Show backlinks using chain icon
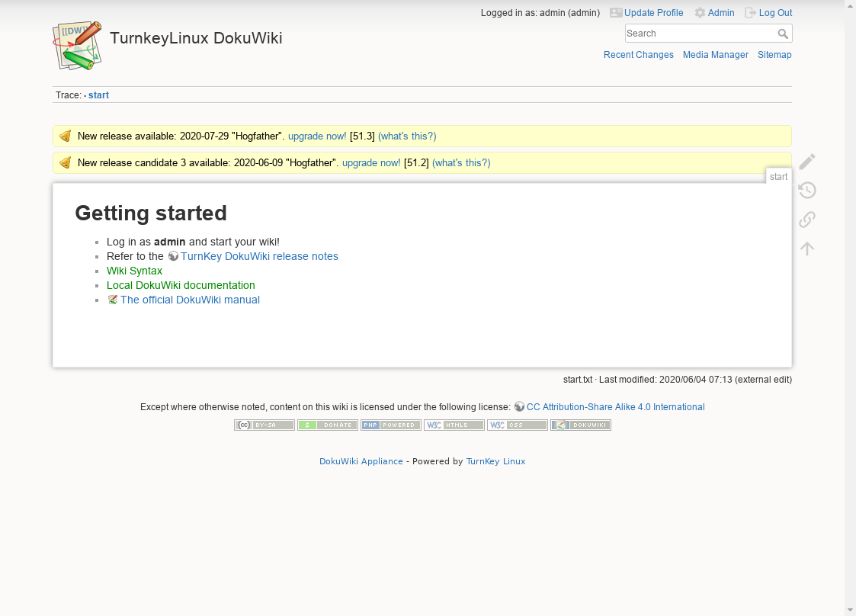856x616 pixels. pos(807,220)
